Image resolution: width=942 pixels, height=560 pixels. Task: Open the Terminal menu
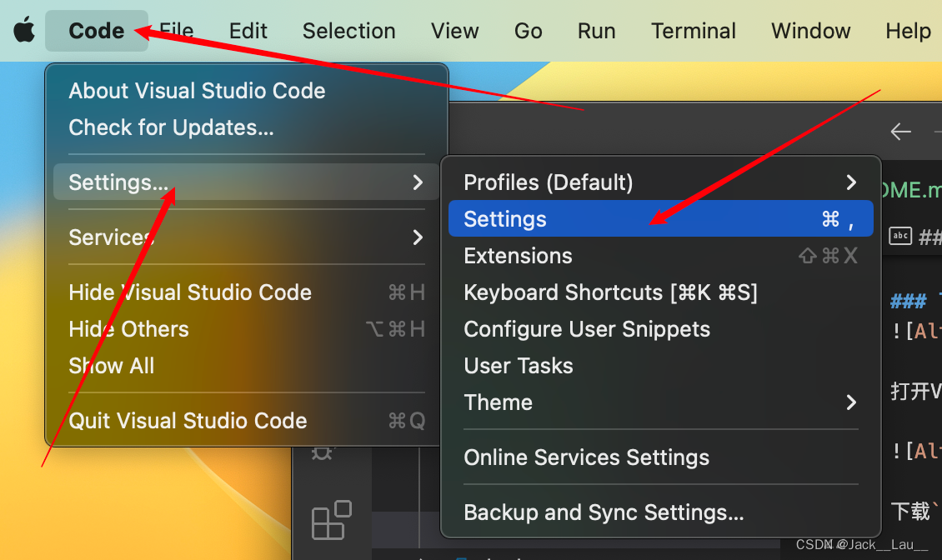[x=694, y=31]
